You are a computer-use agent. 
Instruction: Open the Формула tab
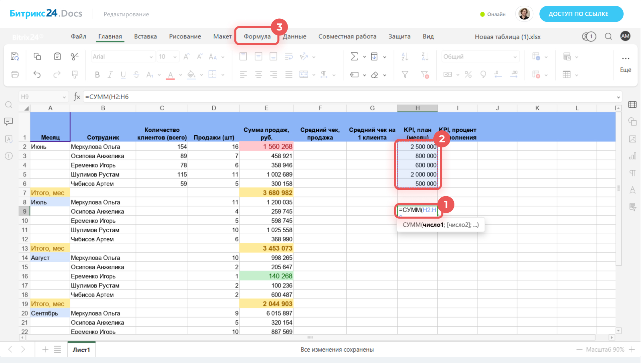(257, 36)
